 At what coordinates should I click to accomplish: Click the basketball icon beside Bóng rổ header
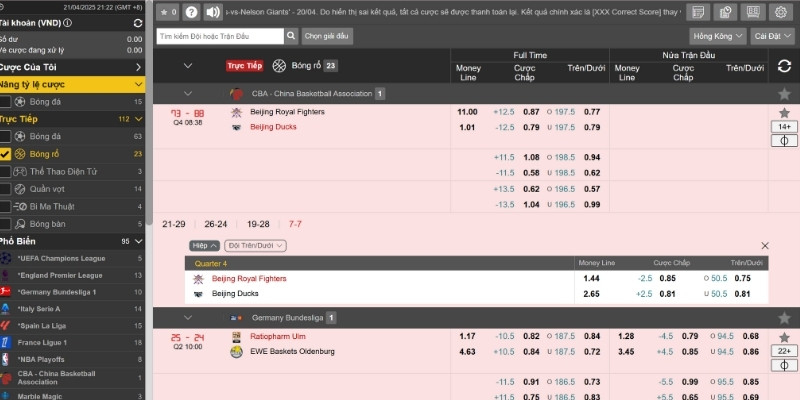(279, 65)
